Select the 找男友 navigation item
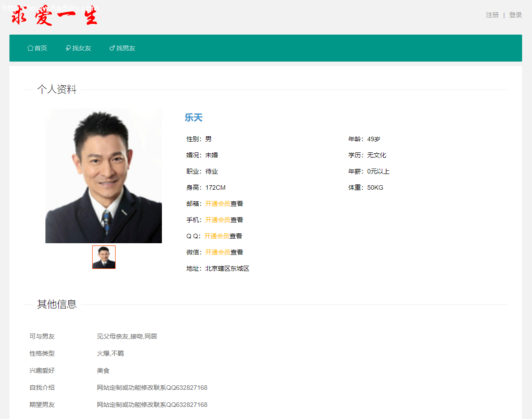This screenshot has width=532, height=419. (125, 48)
